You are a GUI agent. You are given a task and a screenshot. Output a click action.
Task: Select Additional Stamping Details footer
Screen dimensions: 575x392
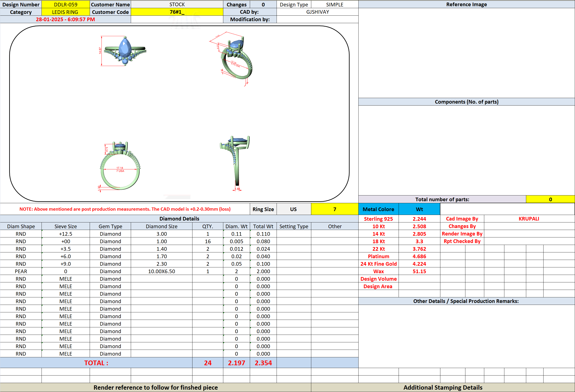point(443,388)
